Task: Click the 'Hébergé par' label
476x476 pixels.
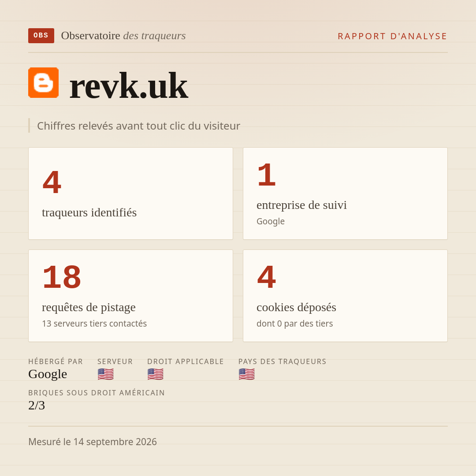Action: click(x=56, y=361)
